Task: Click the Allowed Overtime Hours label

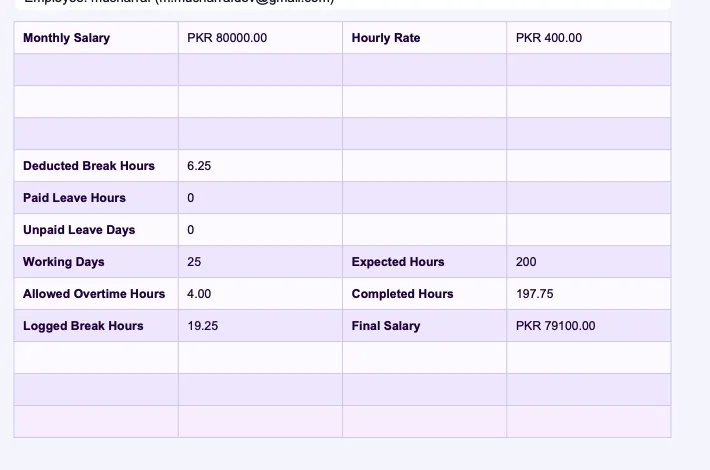Action: click(94, 294)
